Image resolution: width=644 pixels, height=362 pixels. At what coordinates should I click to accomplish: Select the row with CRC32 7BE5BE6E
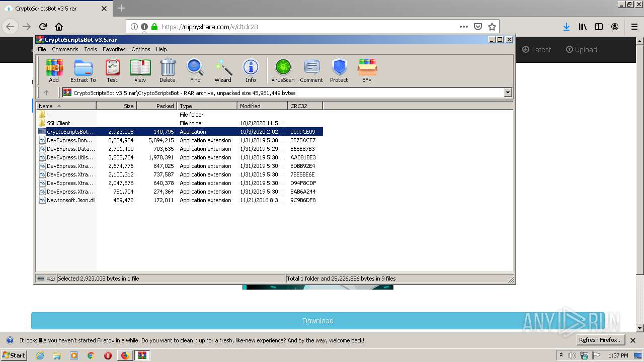tap(180, 174)
